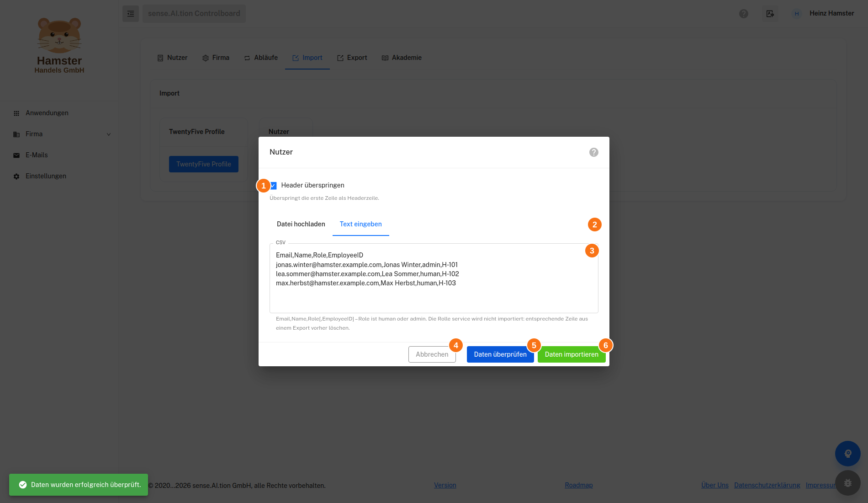Click the E-Mails envelope icon
This screenshot has width=868, height=503.
pyautogui.click(x=16, y=155)
